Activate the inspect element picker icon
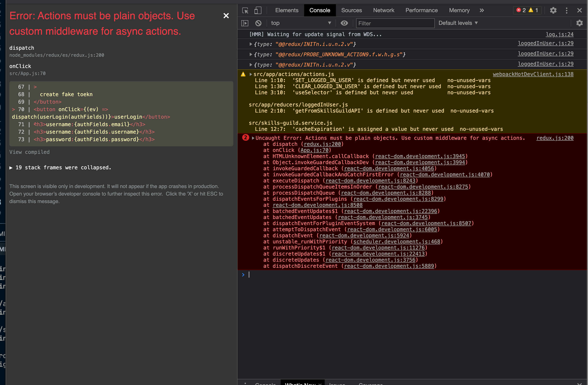Viewport: 588px width, 385px height. (245, 10)
